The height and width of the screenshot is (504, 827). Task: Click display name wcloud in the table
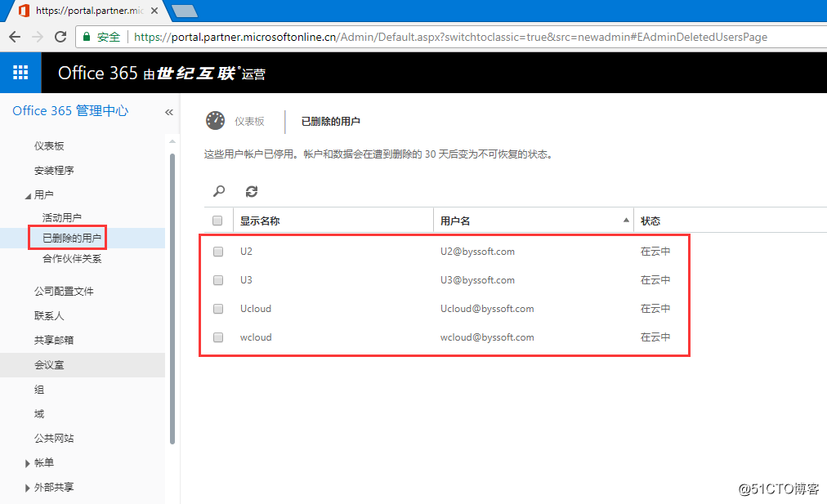(256, 337)
